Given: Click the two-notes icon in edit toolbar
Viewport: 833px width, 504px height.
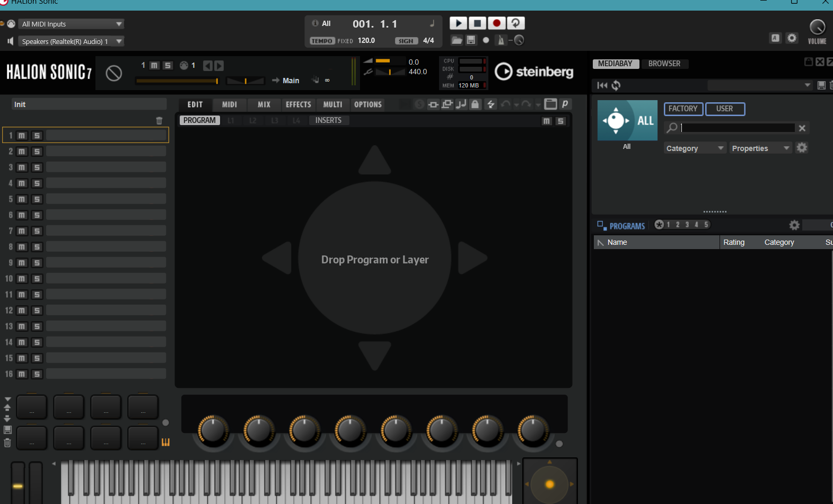Looking at the screenshot, I should [461, 104].
